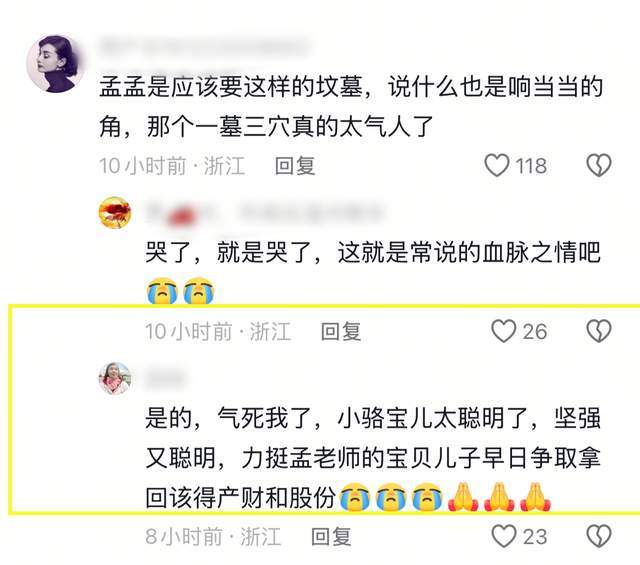Reply to the 孟孟是应该要这样的坟墓 comment
Screen dimensions: 640x565
pos(295,166)
